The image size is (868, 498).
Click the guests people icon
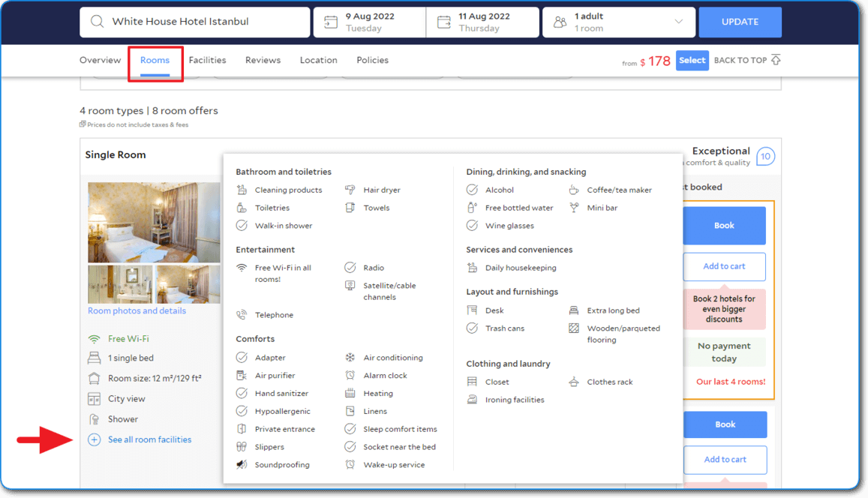(560, 22)
